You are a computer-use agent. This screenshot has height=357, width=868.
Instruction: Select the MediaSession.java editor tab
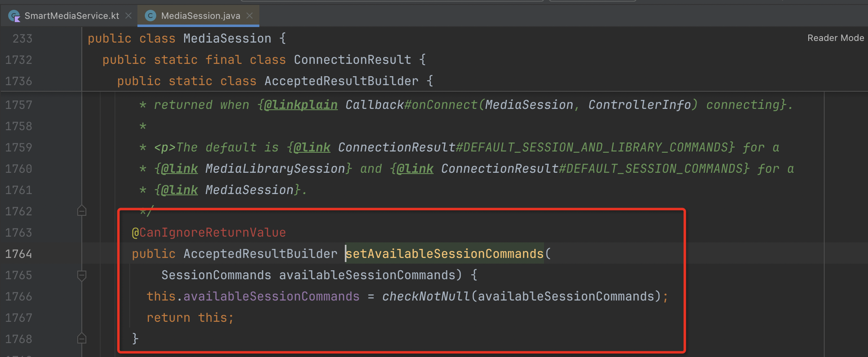(200, 16)
